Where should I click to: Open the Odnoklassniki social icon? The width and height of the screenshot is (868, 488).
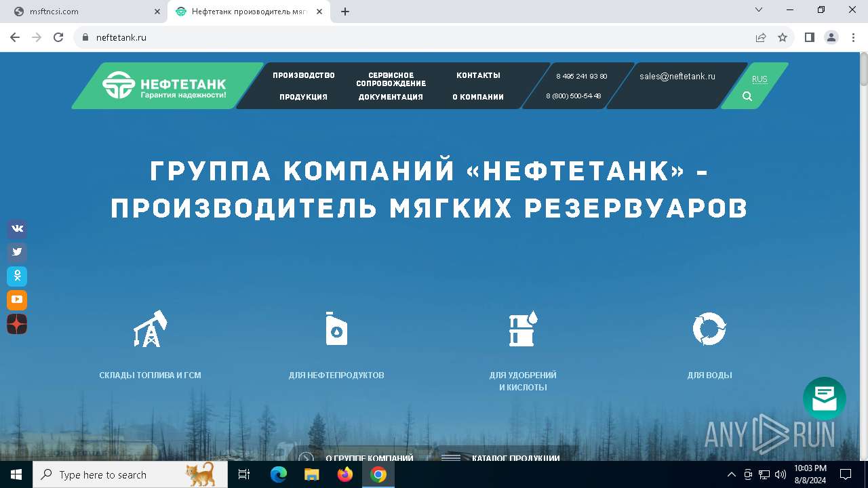[x=17, y=276]
